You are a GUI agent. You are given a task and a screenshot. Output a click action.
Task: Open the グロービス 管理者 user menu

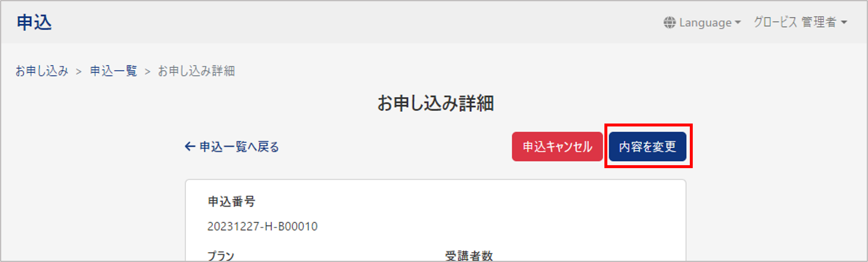pos(800,23)
